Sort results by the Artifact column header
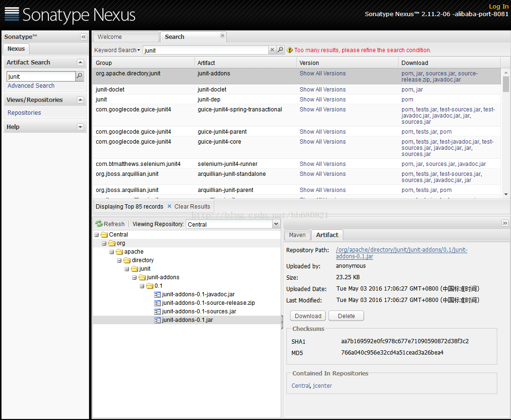Viewport: 511px width, 420px height. pyautogui.click(x=246, y=63)
